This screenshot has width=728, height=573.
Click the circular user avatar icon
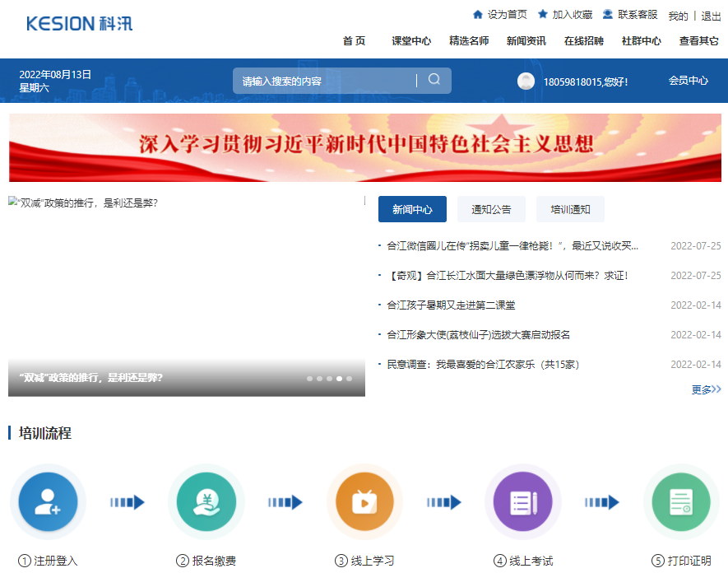point(526,80)
